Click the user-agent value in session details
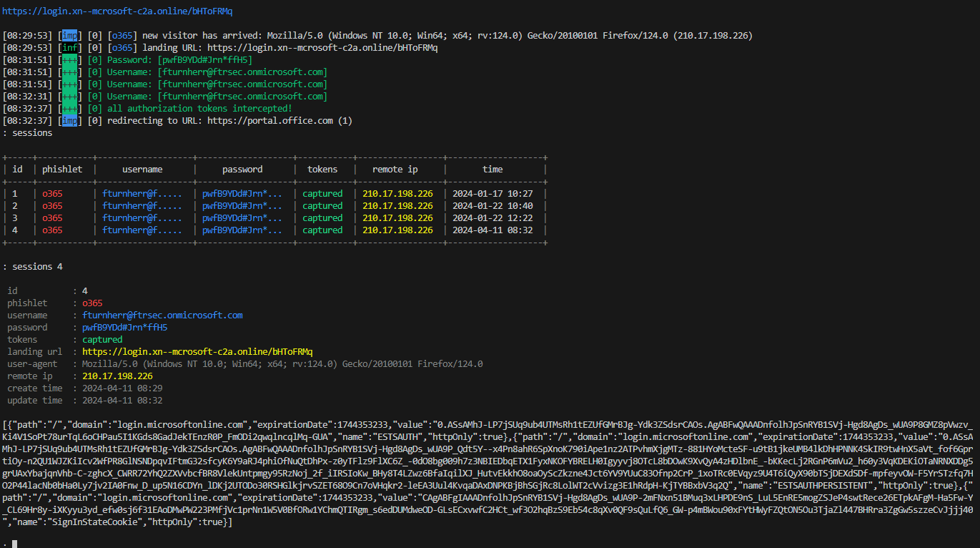The width and height of the screenshot is (980, 548). 282,364
